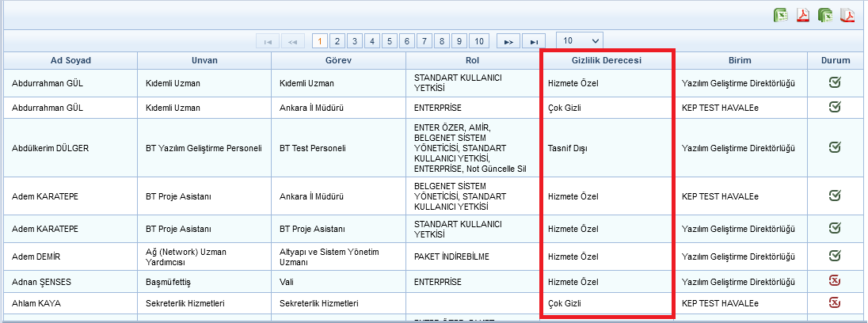Toggle active status for Abdülkerim DÜLGER row
This screenshot has height=323, width=868.
tap(835, 146)
